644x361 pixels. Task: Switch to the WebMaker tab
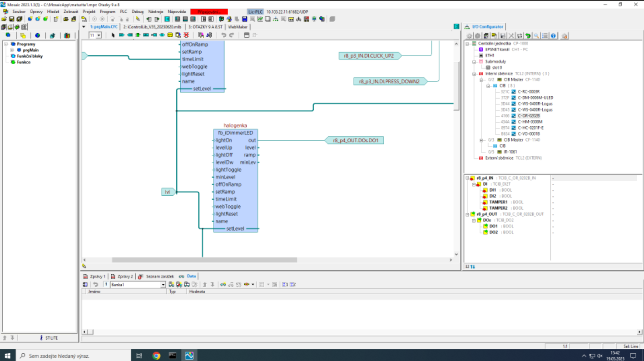point(238,27)
